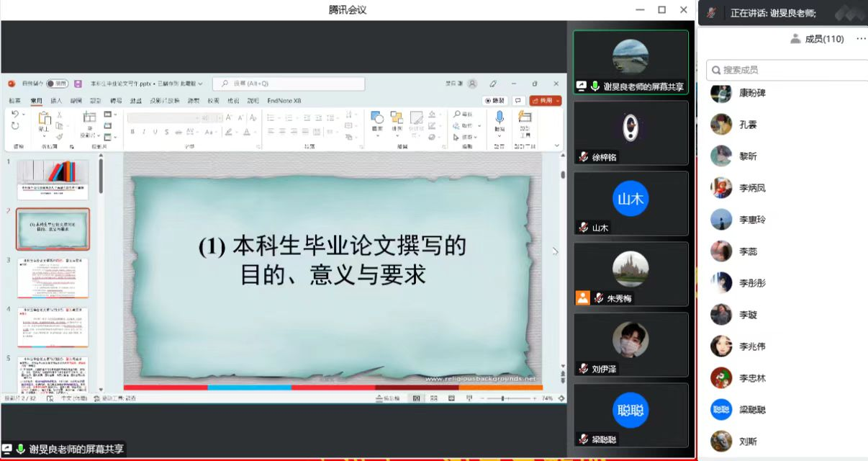Viewport: 868px width, 461px height.
Task: Open the 插入 (Insert) ribbon tab
Action: click(55, 101)
